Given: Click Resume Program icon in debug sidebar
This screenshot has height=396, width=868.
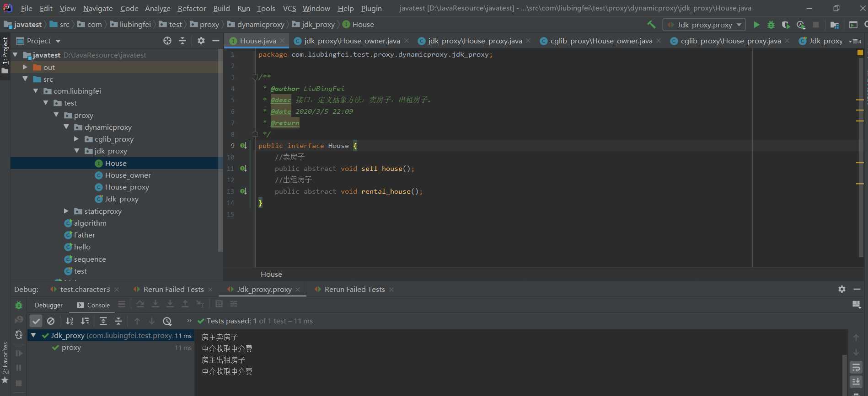Looking at the screenshot, I should click(x=19, y=353).
